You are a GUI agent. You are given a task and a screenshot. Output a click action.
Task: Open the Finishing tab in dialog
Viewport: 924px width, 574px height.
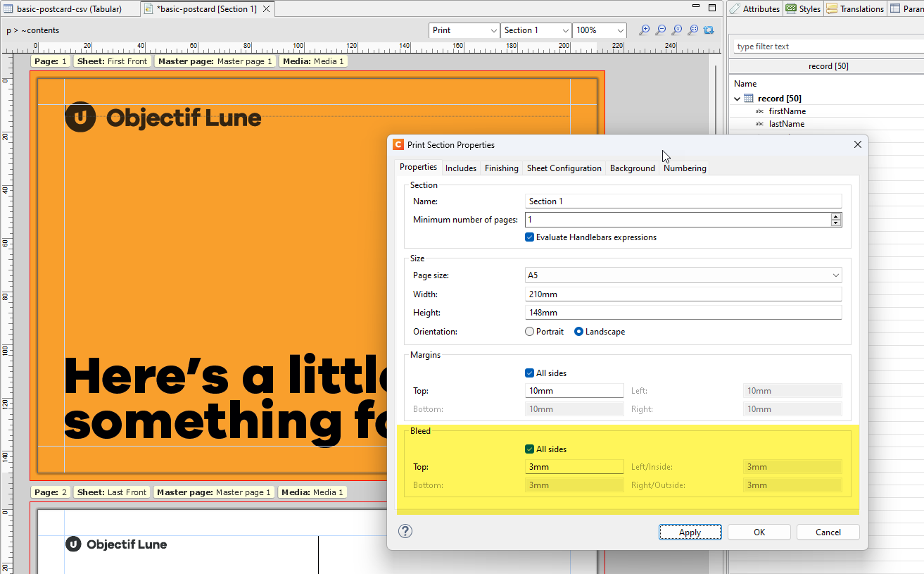pyautogui.click(x=501, y=168)
